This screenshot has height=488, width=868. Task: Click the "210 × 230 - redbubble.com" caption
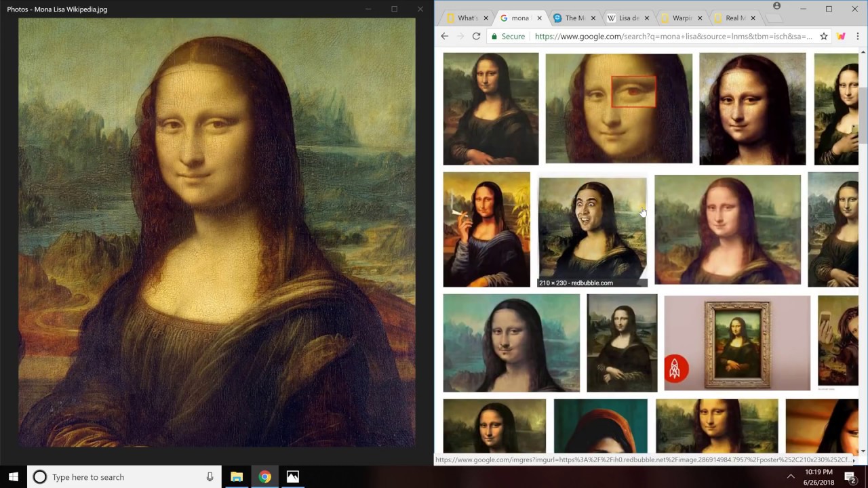click(576, 283)
